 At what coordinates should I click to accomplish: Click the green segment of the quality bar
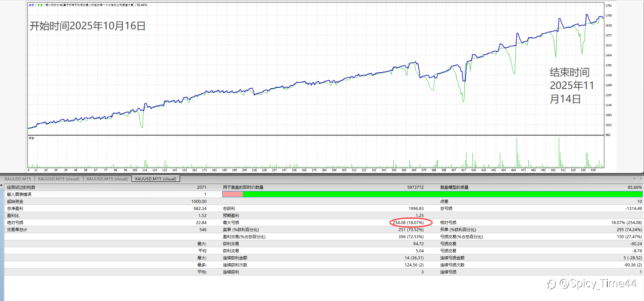443,194
